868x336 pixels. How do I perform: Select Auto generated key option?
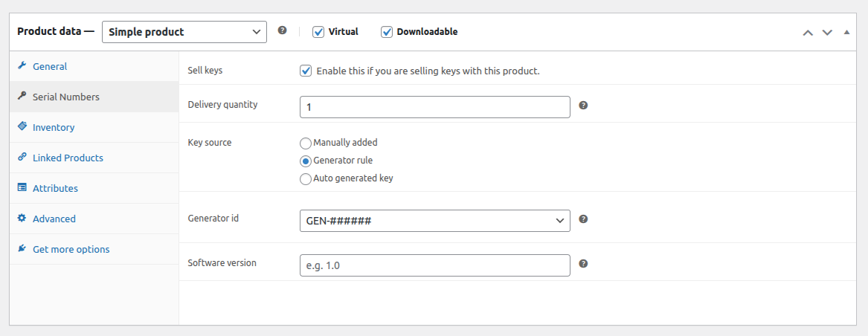[306, 179]
